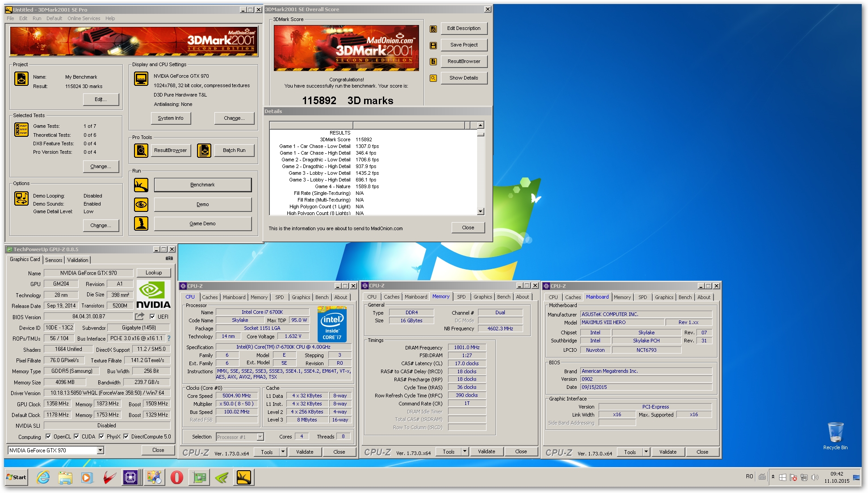Switch to the Validation tab in GPU-Z
This screenshot has height=493, width=868.
click(x=78, y=260)
